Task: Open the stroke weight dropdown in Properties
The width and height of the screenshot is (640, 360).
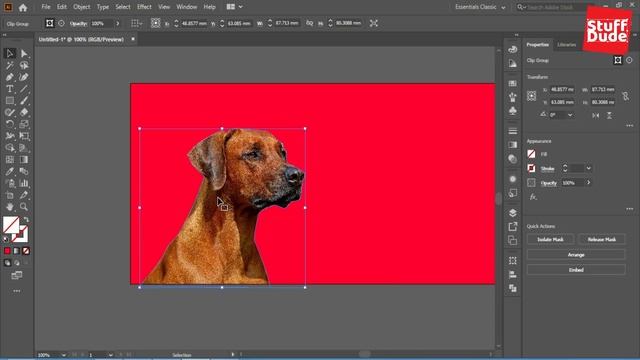Action: pos(589,168)
